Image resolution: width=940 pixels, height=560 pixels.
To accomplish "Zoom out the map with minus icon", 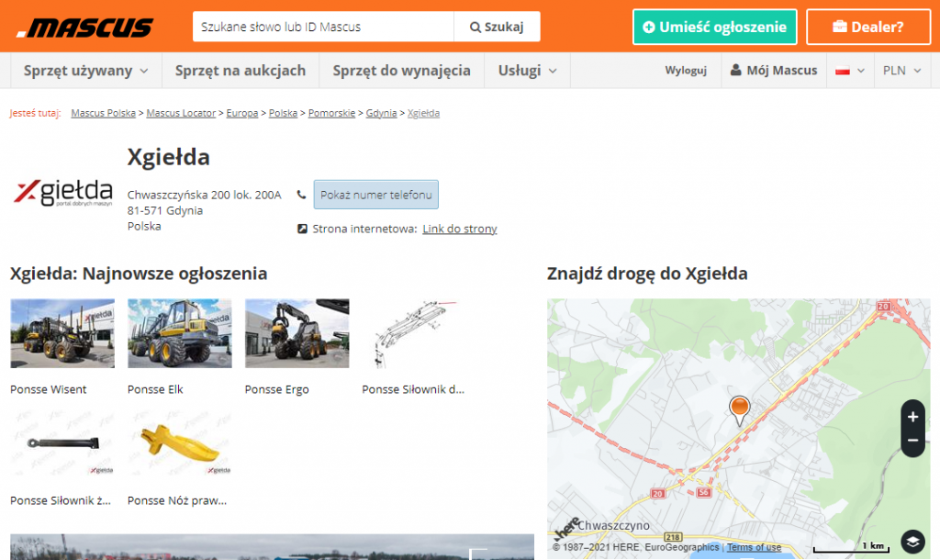I will 912,441.
